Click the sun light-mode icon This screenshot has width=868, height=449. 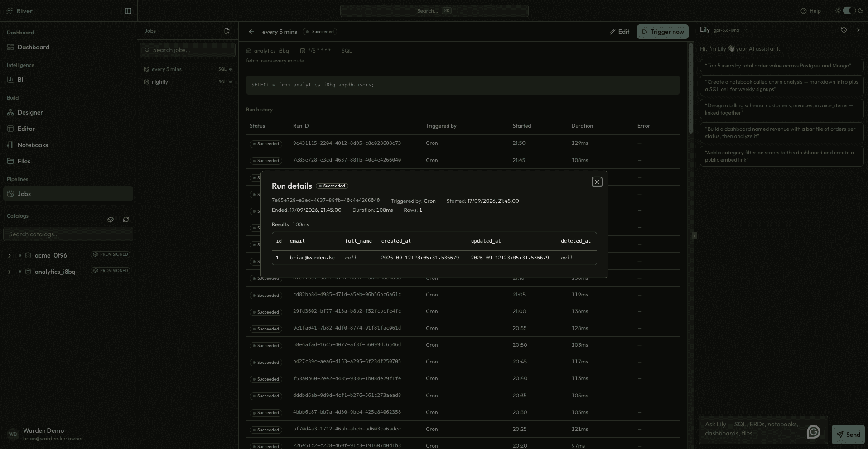(838, 11)
